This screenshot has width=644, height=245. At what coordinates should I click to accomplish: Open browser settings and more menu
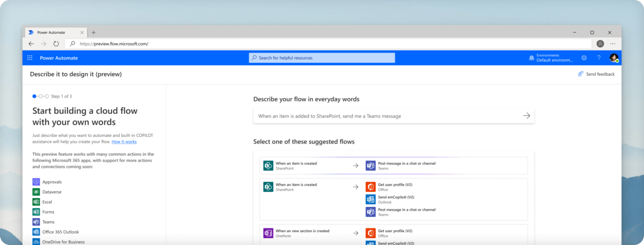[612, 44]
